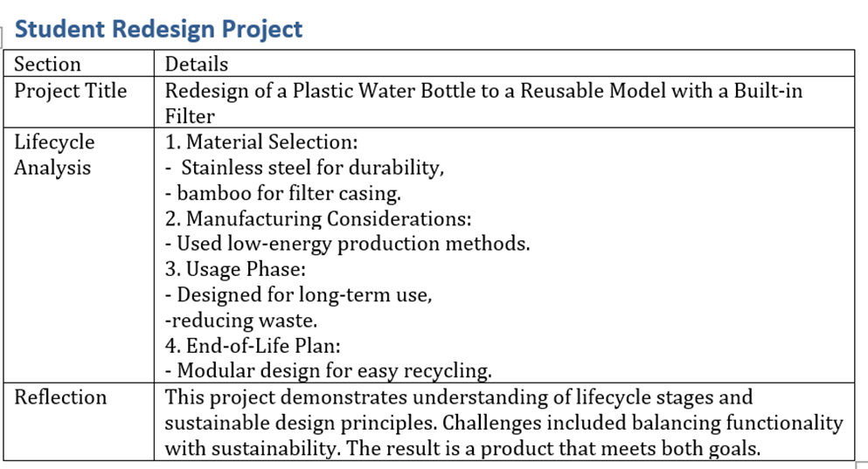868x469 pixels.
Task: Click the "Redesign of a Plastic Water Bottle" line
Action: (483, 91)
